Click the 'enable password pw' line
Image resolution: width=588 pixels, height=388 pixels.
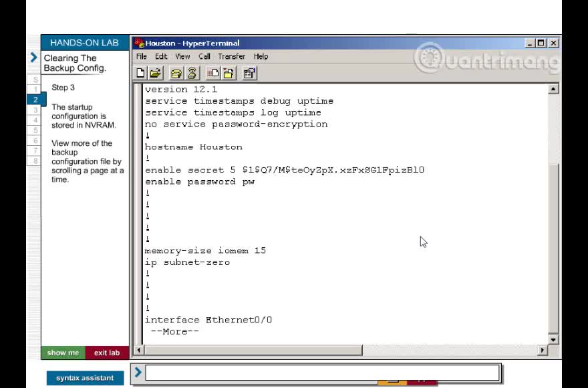(200, 181)
